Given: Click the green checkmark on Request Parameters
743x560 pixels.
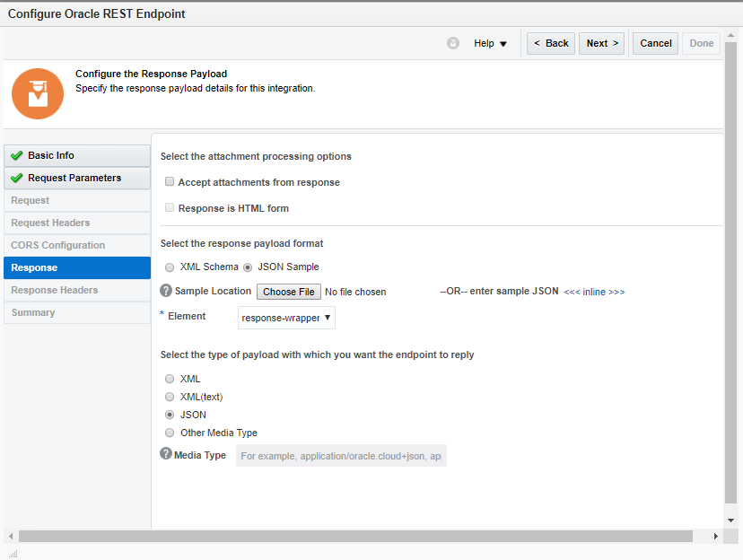Looking at the screenshot, I should coord(17,179).
